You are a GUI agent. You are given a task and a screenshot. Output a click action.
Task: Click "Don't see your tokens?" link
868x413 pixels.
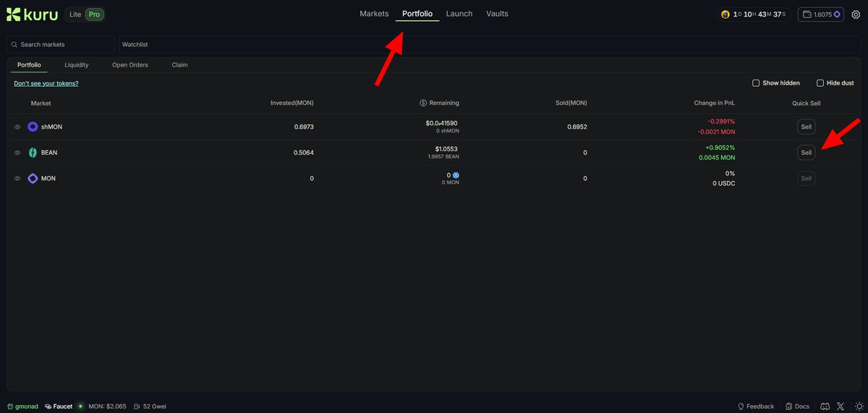(x=46, y=83)
